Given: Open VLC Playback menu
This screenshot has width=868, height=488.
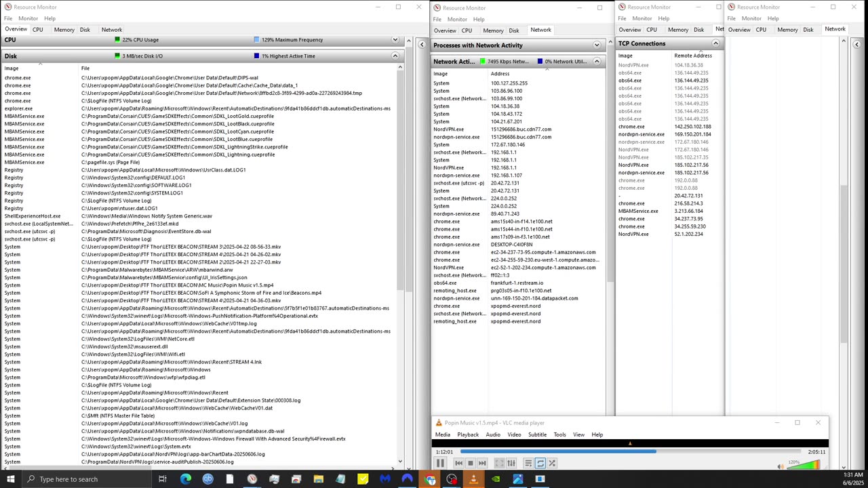Looking at the screenshot, I should pos(468,434).
